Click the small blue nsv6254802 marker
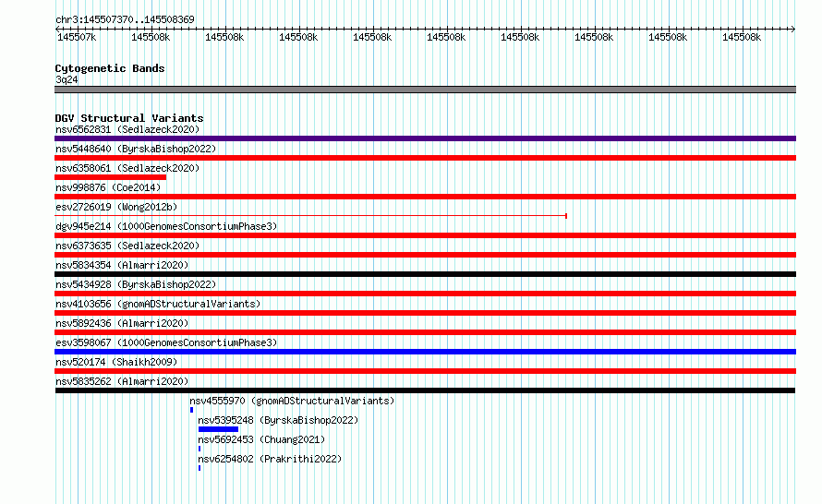 click(x=199, y=468)
